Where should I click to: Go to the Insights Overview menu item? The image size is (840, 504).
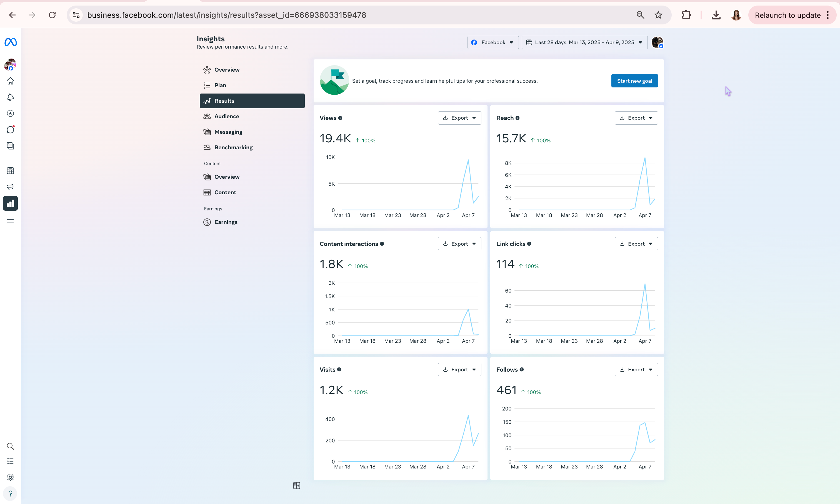(252, 70)
